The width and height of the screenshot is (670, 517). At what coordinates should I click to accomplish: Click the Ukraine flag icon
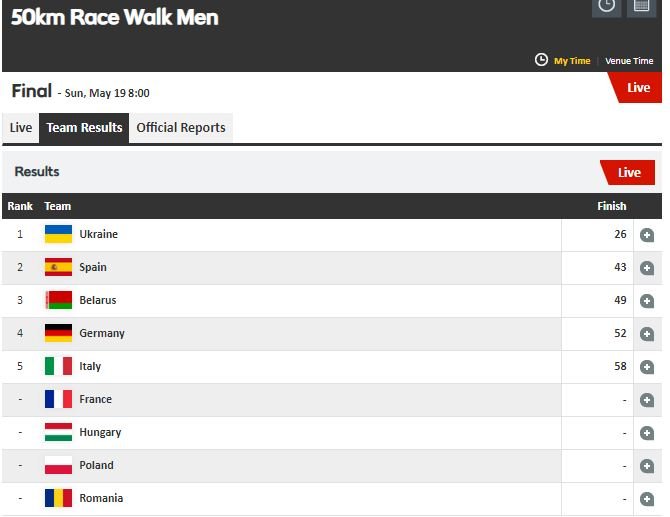click(x=58, y=234)
